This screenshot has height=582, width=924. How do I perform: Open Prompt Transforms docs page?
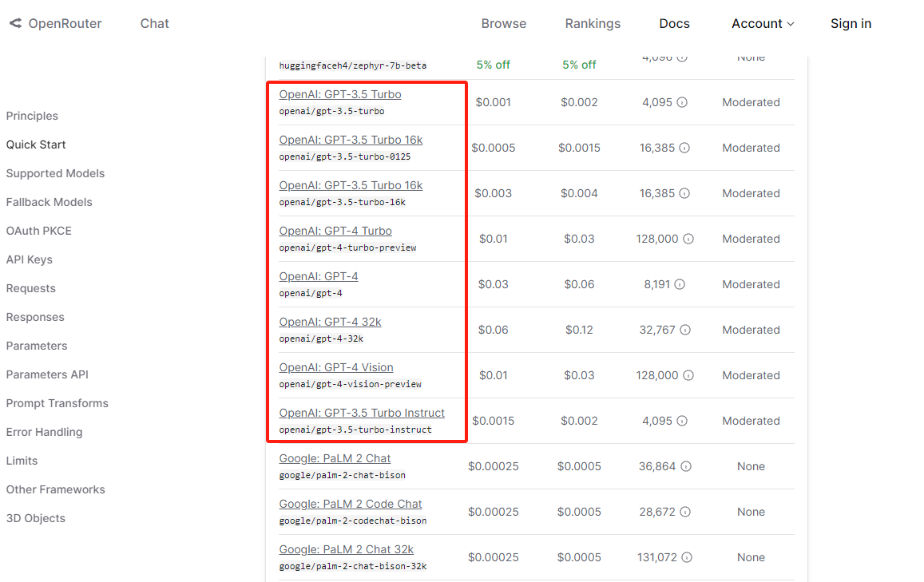pos(58,403)
